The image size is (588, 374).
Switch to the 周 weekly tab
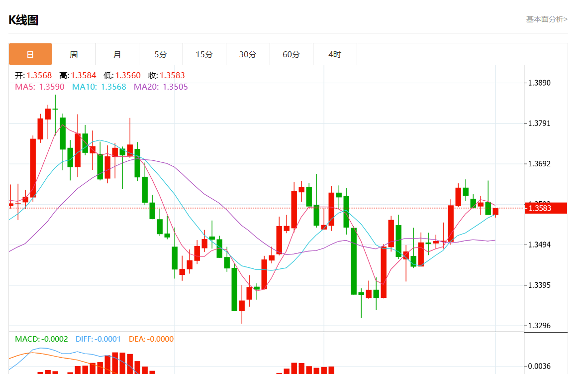coord(74,54)
